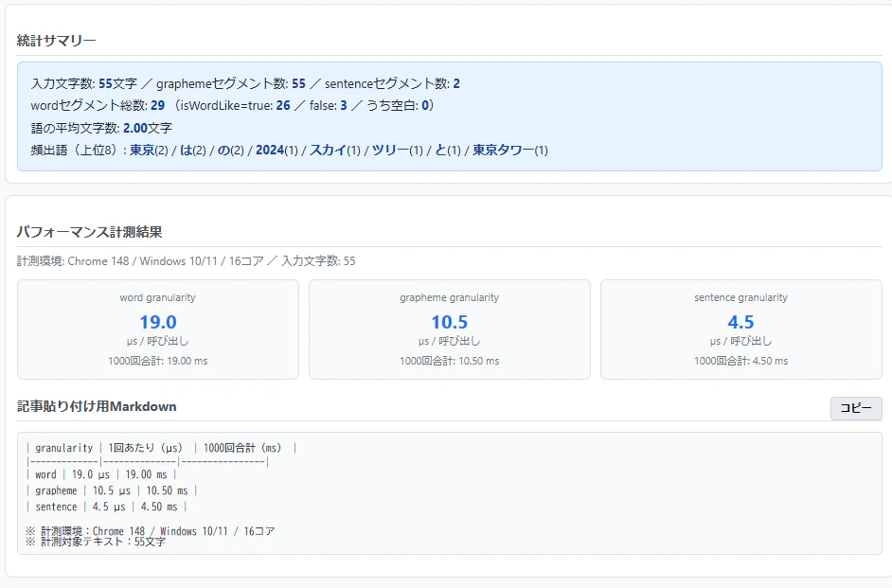Select the 統計サマリー heading
This screenshot has width=892, height=588.
(56, 41)
